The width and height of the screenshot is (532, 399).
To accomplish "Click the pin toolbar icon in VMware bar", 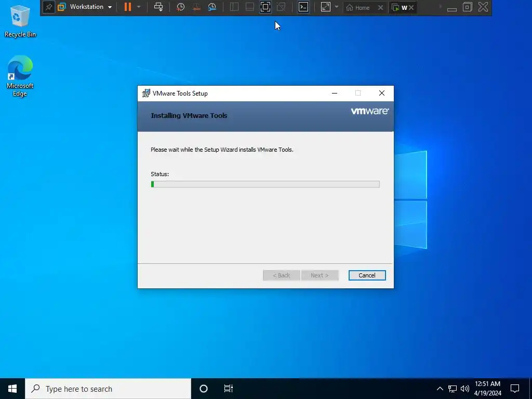I will coord(48,7).
